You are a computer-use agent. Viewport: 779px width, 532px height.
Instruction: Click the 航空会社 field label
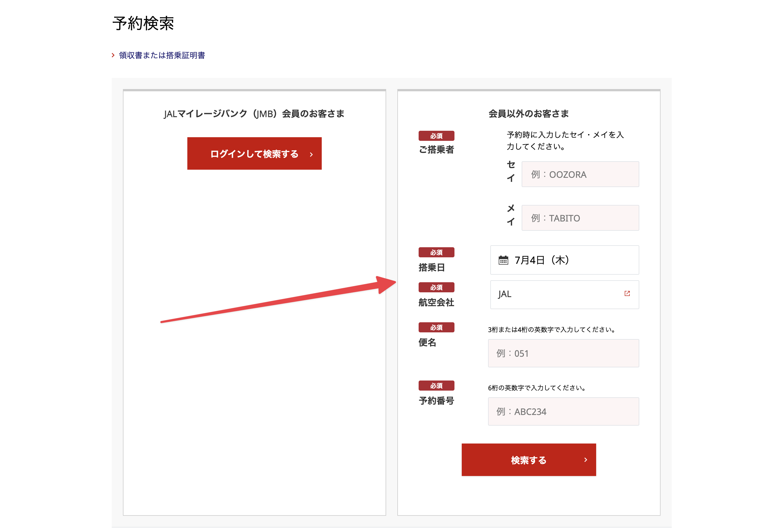(436, 302)
